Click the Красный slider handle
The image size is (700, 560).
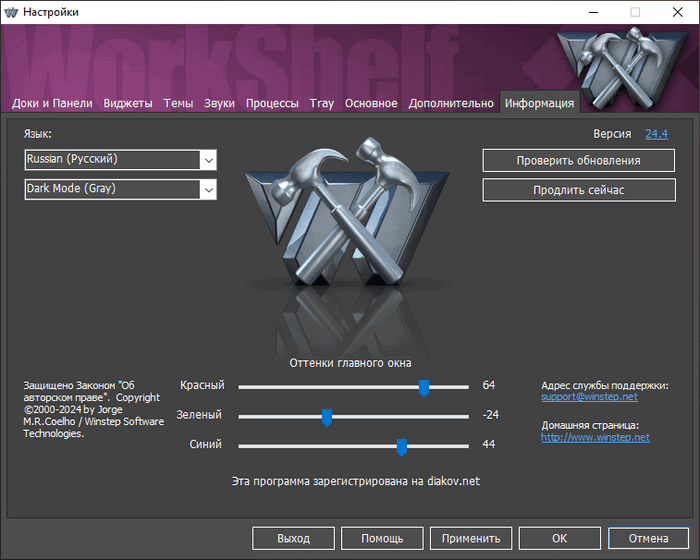[424, 386]
